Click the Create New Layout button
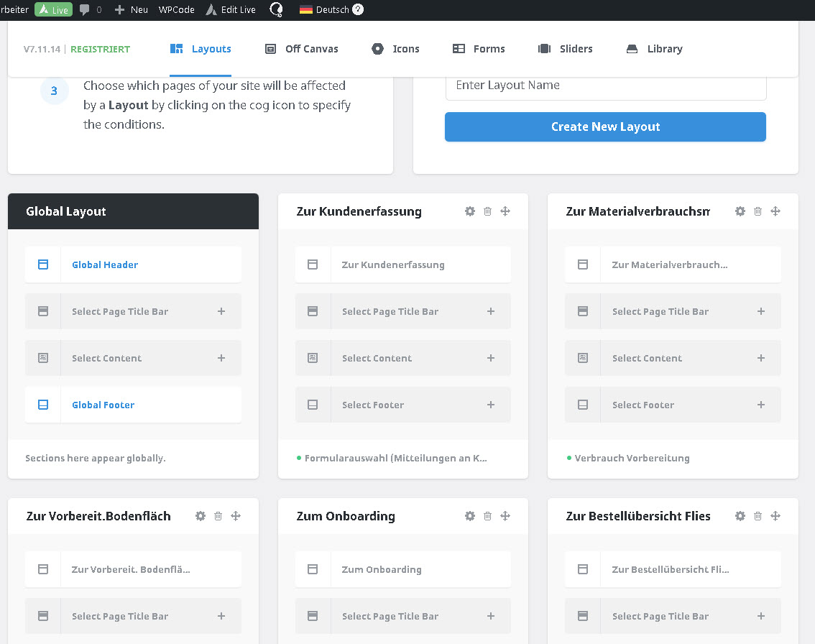815x644 pixels. [605, 126]
